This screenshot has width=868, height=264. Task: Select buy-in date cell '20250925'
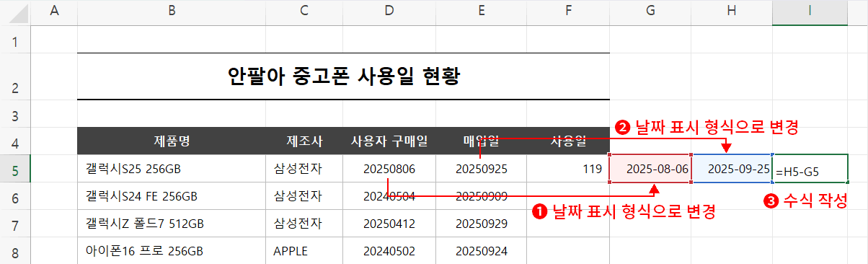(x=481, y=169)
